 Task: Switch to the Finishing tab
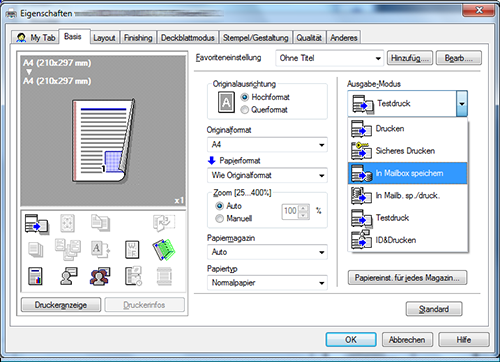point(138,38)
